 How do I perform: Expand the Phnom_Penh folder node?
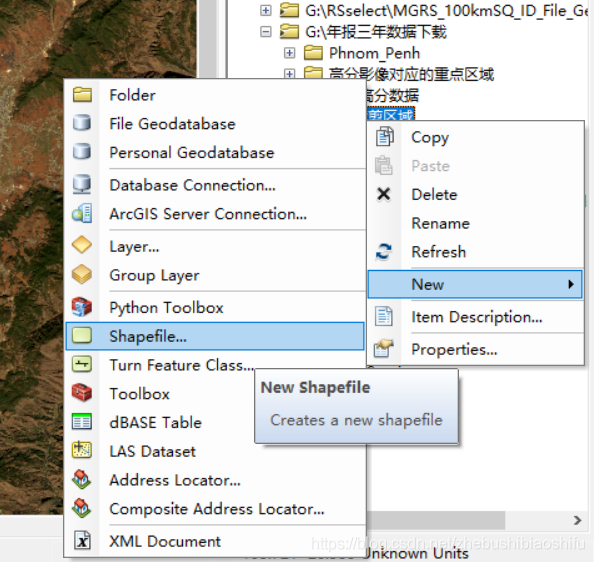(x=289, y=53)
